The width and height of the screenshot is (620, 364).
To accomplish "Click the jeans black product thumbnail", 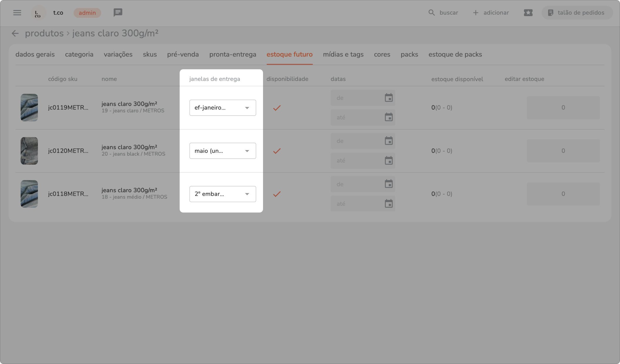I will pyautogui.click(x=29, y=151).
